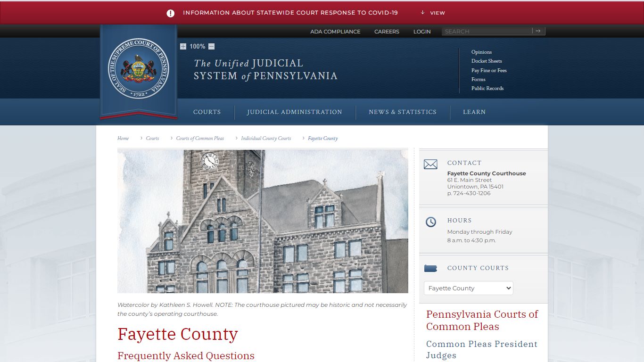Viewport: 644px width, 362px height.
Task: Open the Forms quick link
Action: point(478,79)
